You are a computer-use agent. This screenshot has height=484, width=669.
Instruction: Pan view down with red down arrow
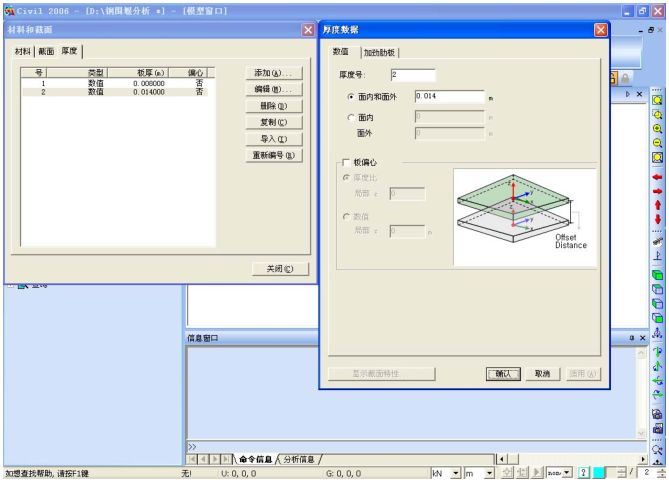657,219
